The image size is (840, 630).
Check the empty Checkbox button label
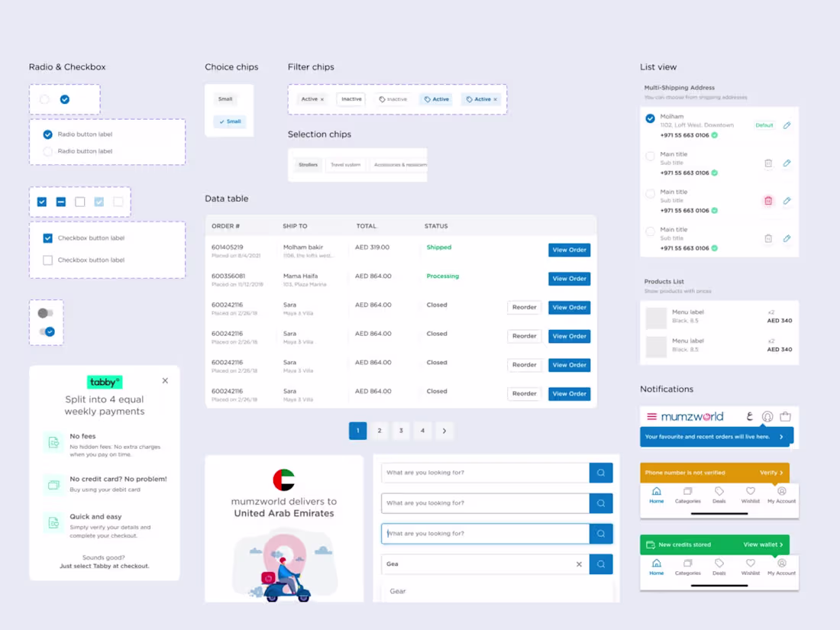[x=47, y=260]
